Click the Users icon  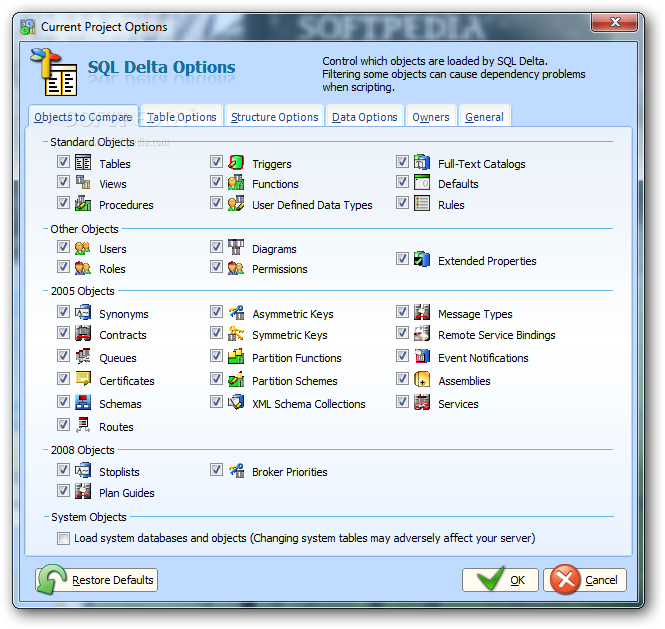point(83,248)
